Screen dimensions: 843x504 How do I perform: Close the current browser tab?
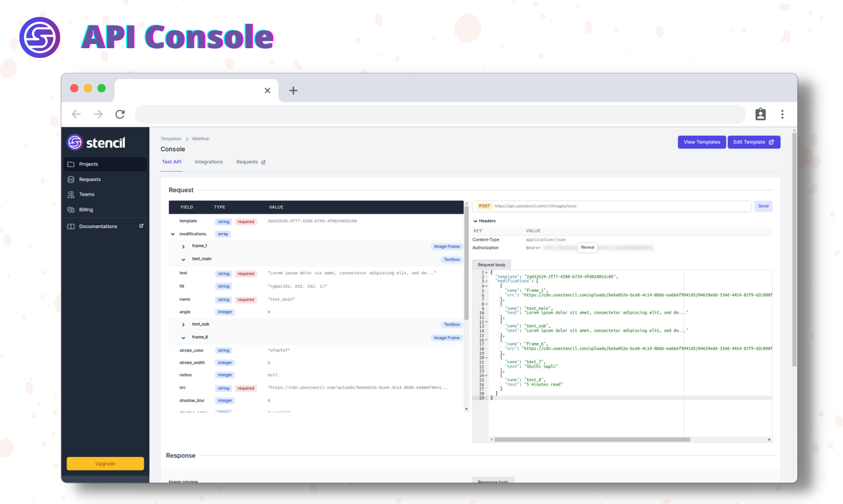(267, 91)
